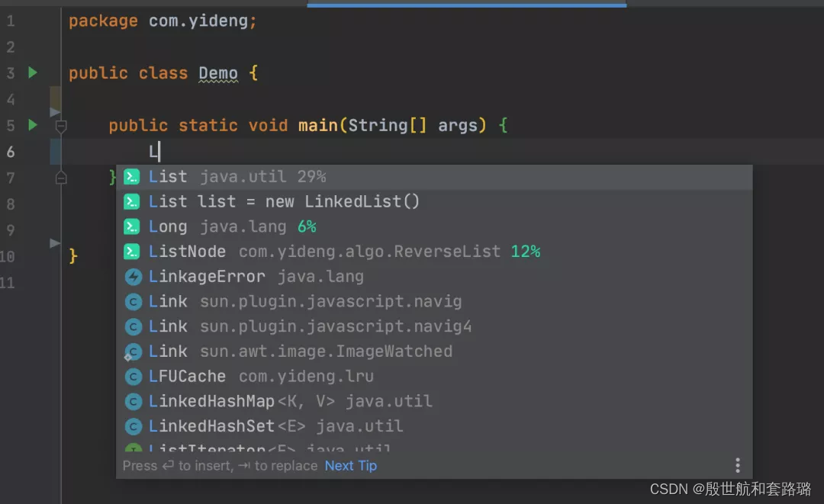Click class icon beside LinkedHashSet
This screenshot has width=824, height=504.
(133, 426)
